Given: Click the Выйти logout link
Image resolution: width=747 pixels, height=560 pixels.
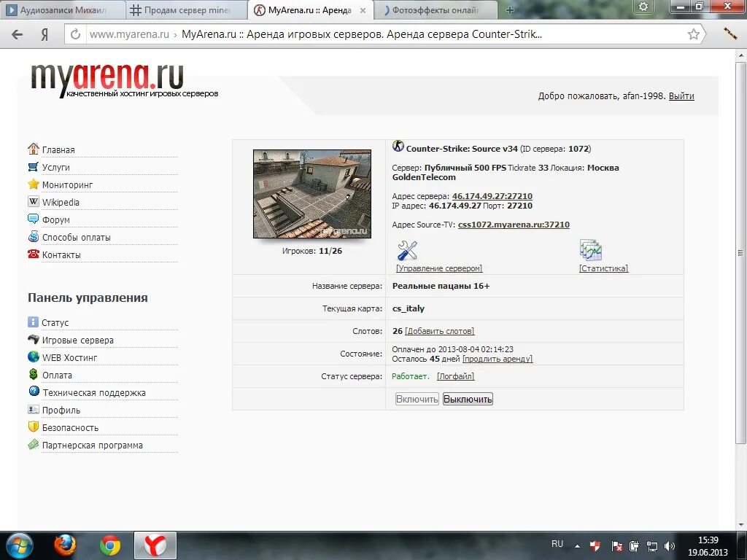Looking at the screenshot, I should point(681,96).
